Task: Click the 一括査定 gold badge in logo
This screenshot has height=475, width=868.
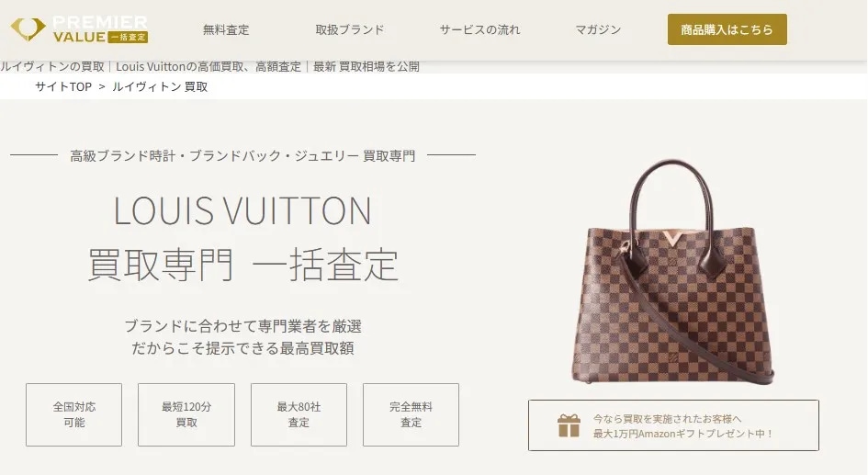Action: [x=128, y=37]
